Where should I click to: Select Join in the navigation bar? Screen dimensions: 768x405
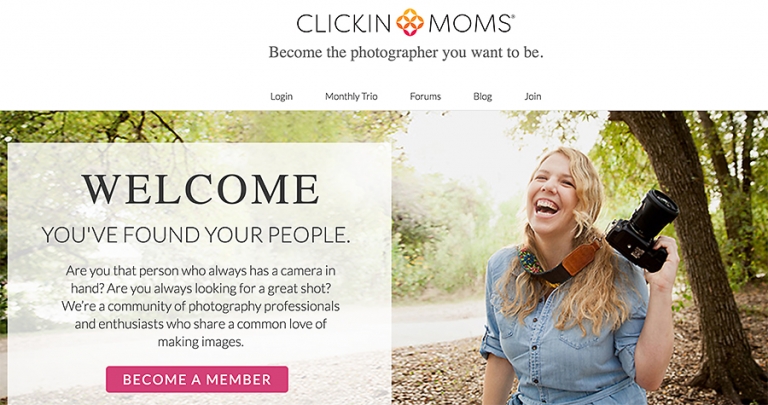(x=533, y=96)
